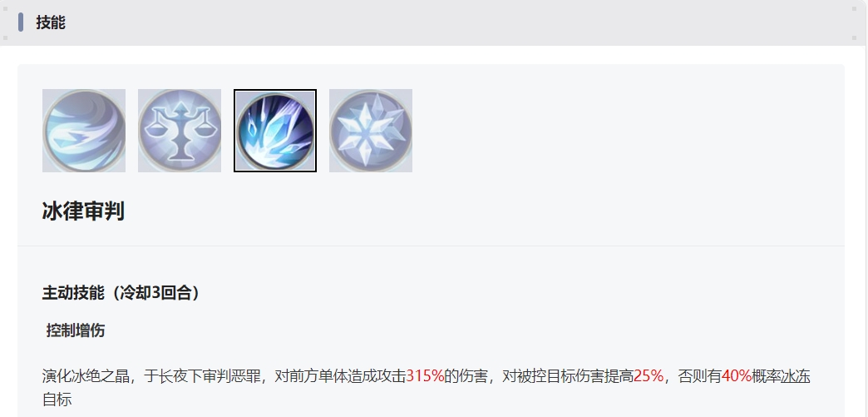Click the red 25% bonus value

[649, 376]
